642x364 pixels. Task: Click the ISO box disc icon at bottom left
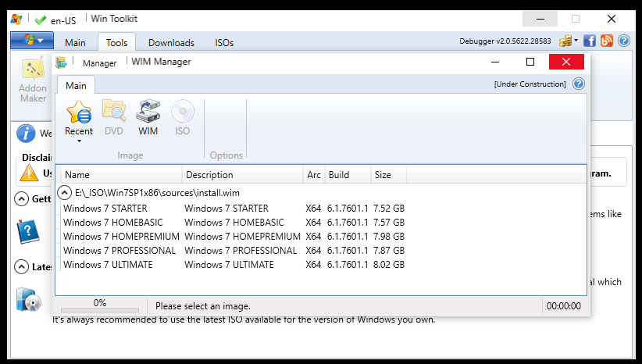28,299
